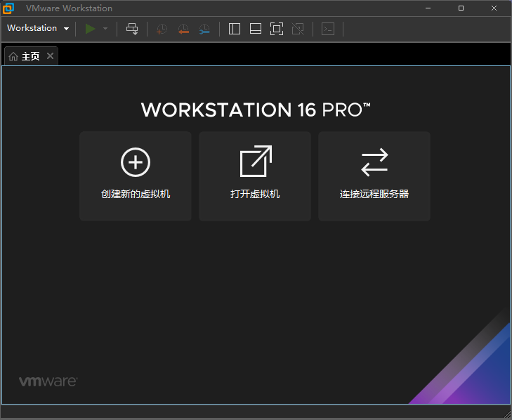
Task: Open the Workstation dropdown menu
Action: tap(38, 29)
